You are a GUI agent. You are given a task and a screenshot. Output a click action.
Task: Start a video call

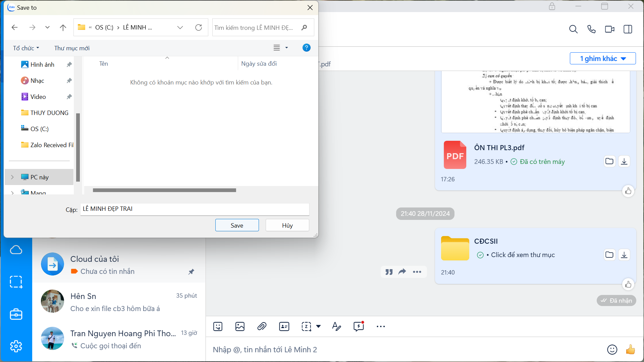[609, 29]
